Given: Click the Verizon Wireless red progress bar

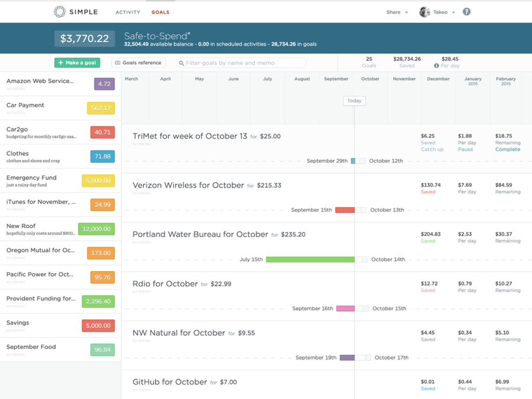Looking at the screenshot, I should click(345, 210).
